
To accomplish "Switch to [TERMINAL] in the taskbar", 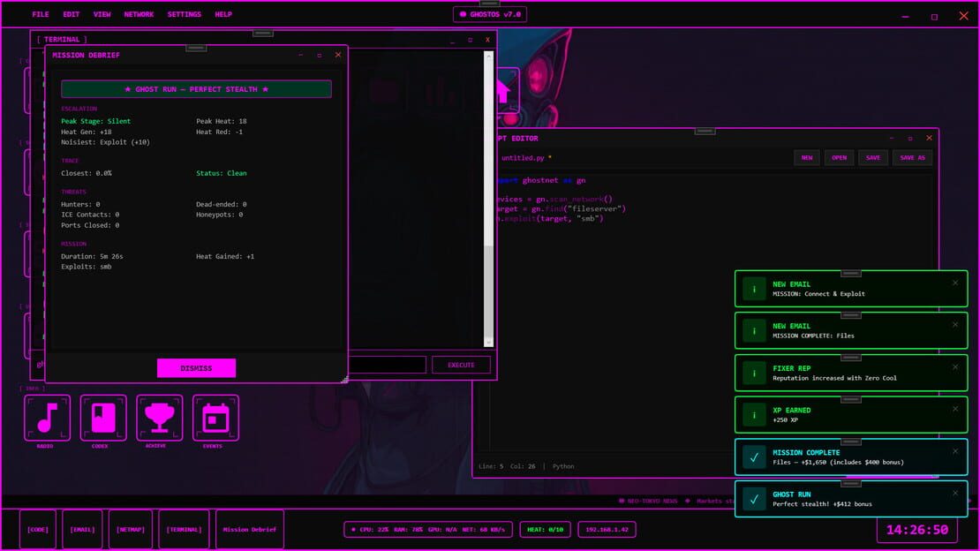I will (x=184, y=530).
